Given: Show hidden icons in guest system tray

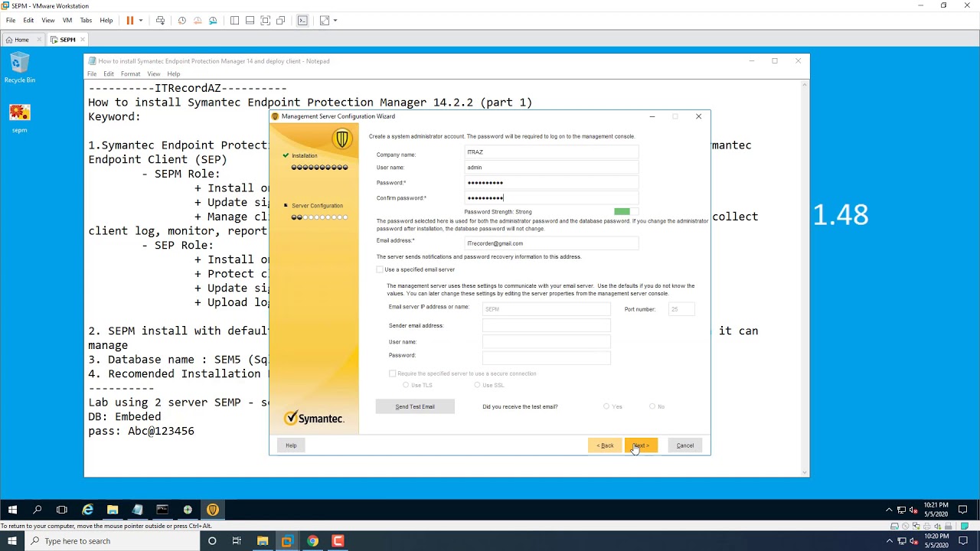Looking at the screenshot, I should click(x=889, y=510).
